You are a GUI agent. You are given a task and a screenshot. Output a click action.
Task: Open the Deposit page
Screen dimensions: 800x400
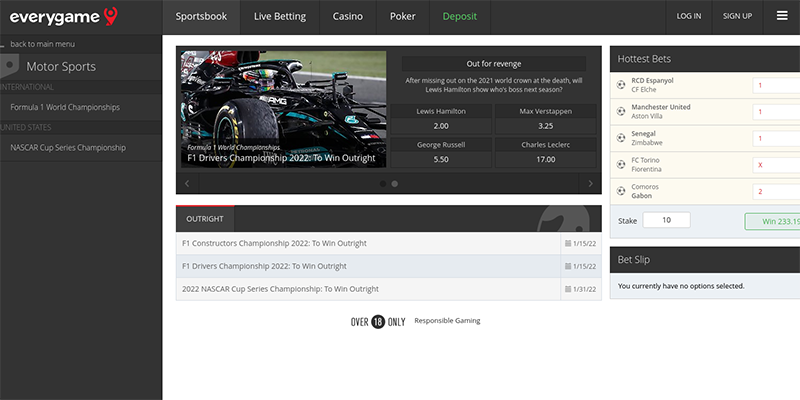[x=460, y=17]
